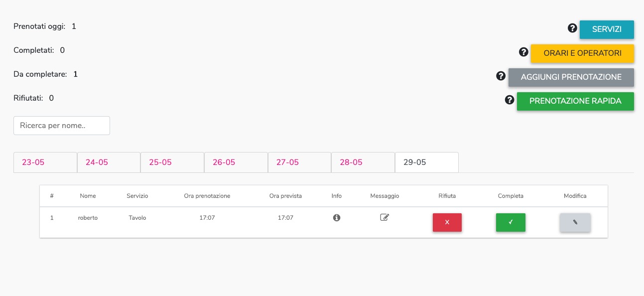Viewport: 644px width, 296px height.
Task: Switch to the 23-05 date tab
Action: [45, 162]
